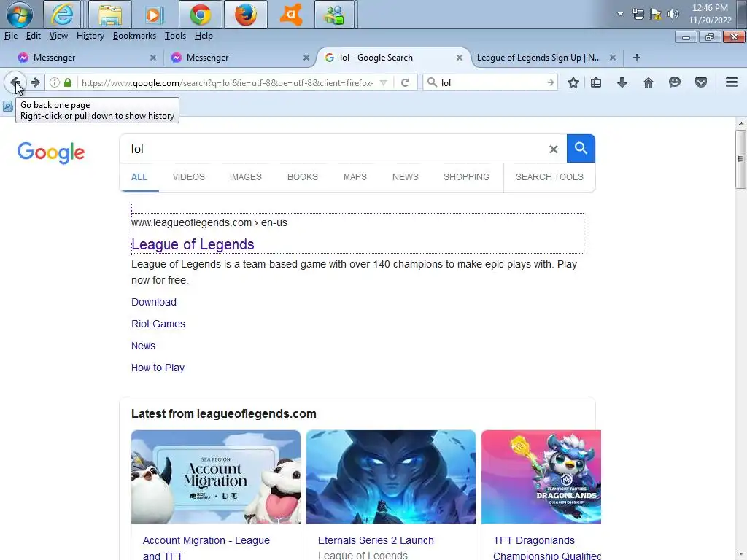Open the chat bubble icon in toolbar
Screen dimensions: 747x560
674,82
